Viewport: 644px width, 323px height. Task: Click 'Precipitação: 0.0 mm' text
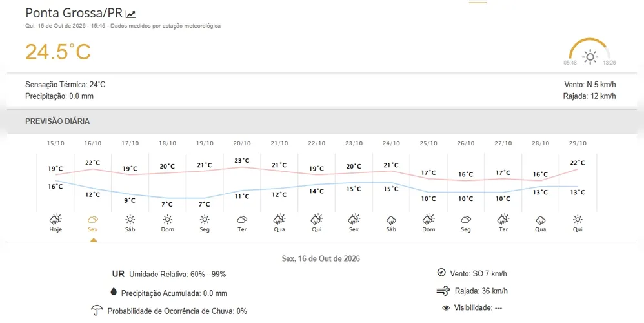click(59, 96)
